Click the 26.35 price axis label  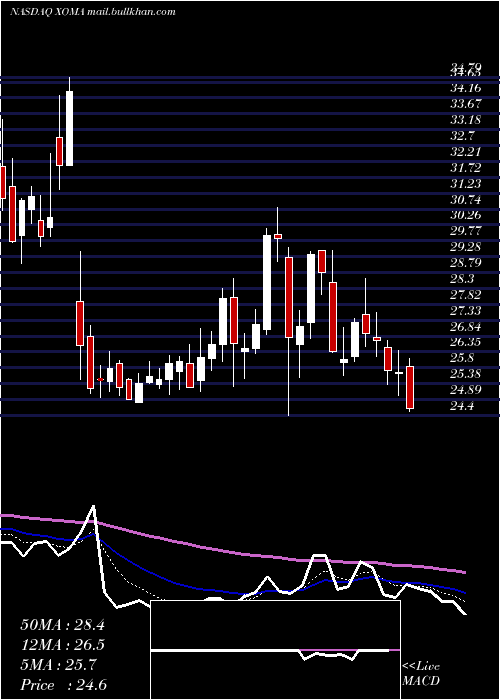(x=466, y=342)
